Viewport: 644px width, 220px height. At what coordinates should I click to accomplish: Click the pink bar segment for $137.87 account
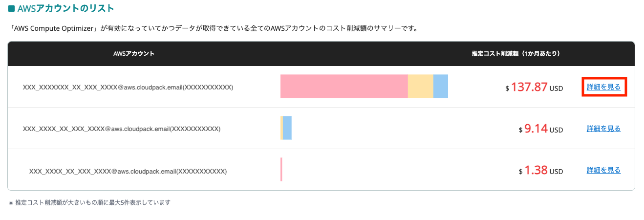(x=343, y=87)
